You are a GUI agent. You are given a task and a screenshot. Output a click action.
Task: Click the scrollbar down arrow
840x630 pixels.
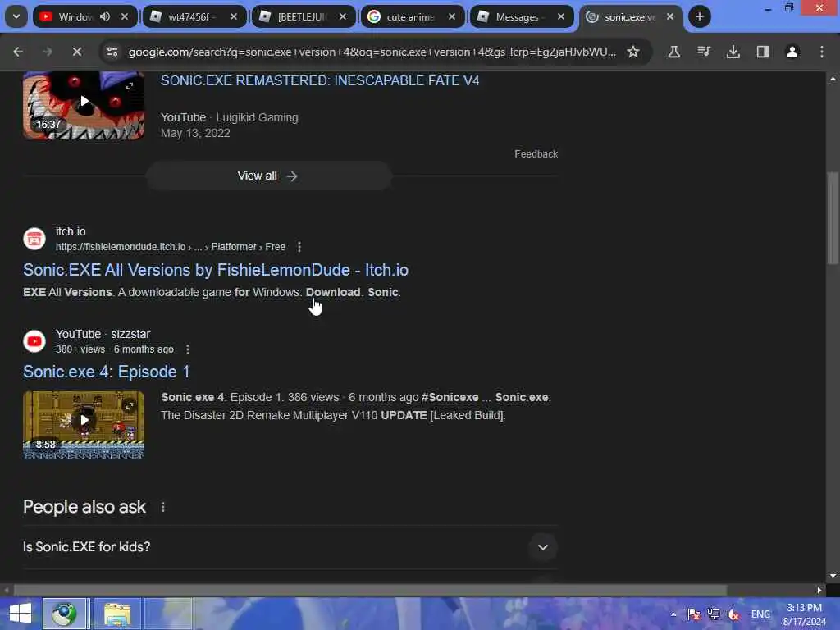[833, 576]
